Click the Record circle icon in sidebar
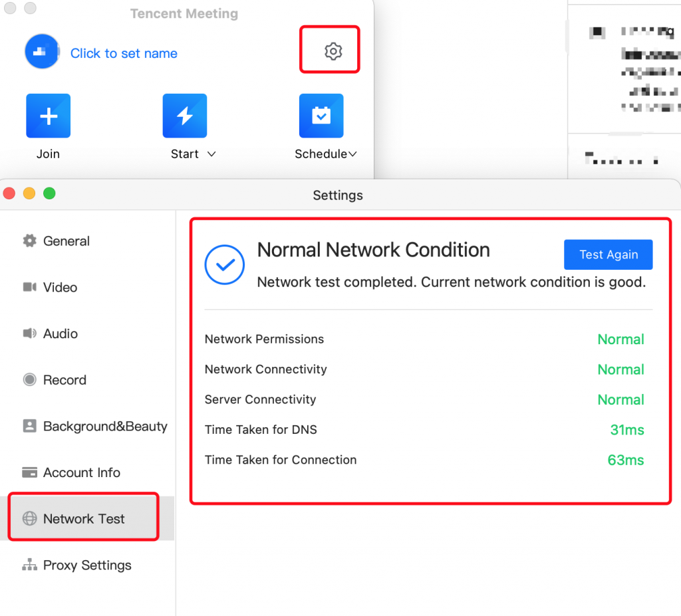Viewport: 681px width, 616px height. coord(29,380)
